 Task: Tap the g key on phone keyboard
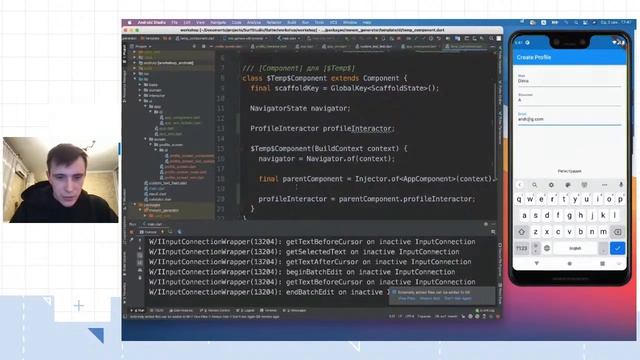click(x=569, y=216)
